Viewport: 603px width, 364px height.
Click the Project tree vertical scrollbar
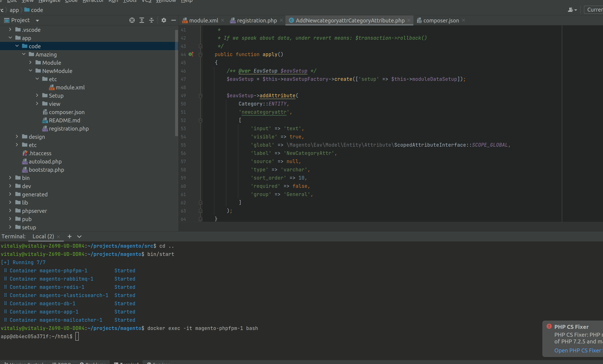pos(176,83)
